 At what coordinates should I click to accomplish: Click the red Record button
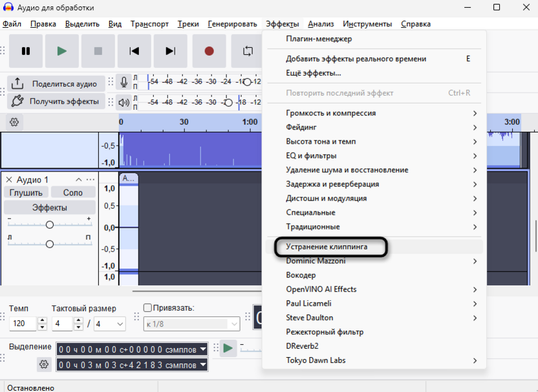point(210,51)
